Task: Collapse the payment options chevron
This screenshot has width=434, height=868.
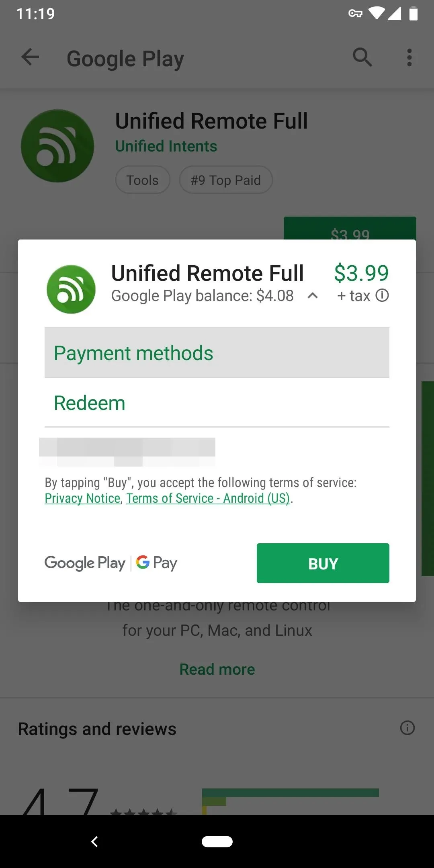Action: pos(313,296)
